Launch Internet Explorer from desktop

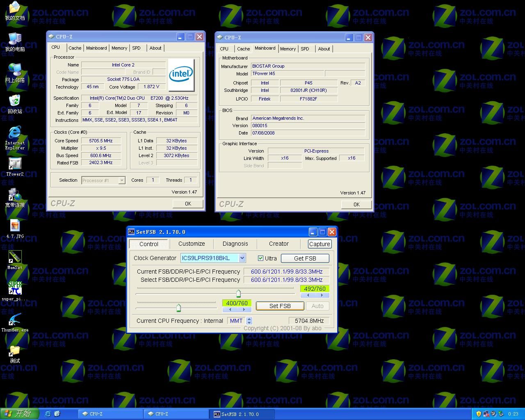click(15, 138)
